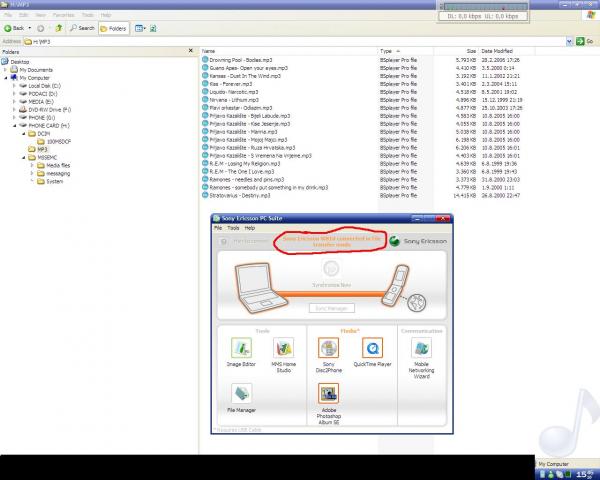The width and height of the screenshot is (600, 480).
Task: Open Tools menu in PC Suite
Action: (233, 228)
